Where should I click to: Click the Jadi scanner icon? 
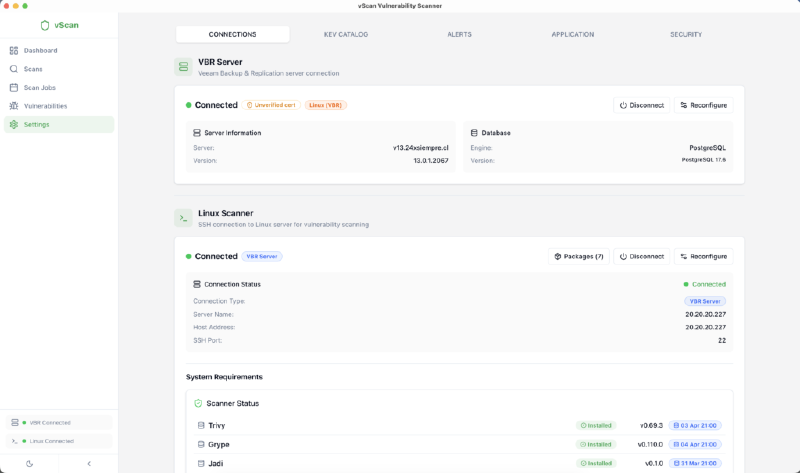point(201,463)
